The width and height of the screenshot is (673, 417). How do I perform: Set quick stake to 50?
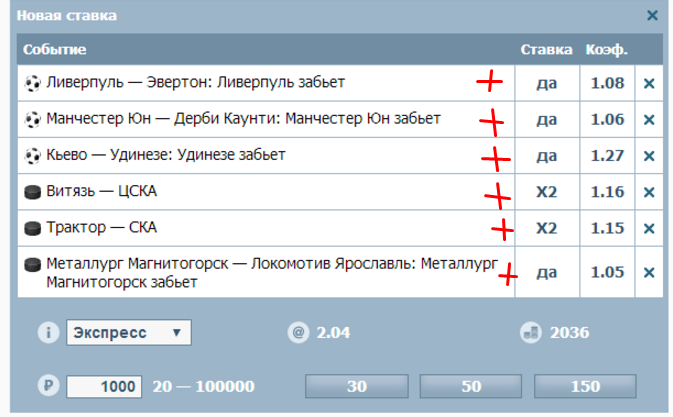471,387
